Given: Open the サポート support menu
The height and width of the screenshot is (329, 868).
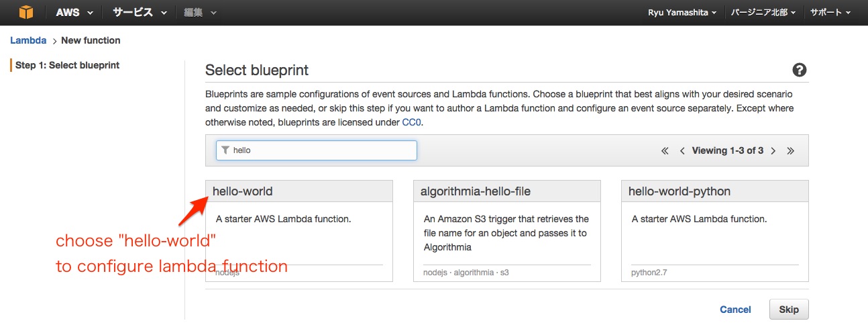Looking at the screenshot, I should [x=830, y=13].
